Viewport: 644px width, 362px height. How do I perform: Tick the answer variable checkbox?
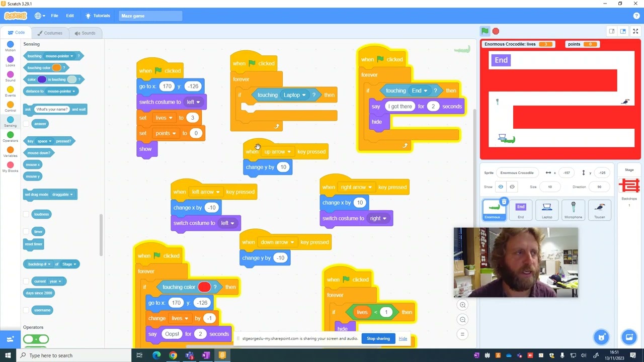click(x=26, y=124)
